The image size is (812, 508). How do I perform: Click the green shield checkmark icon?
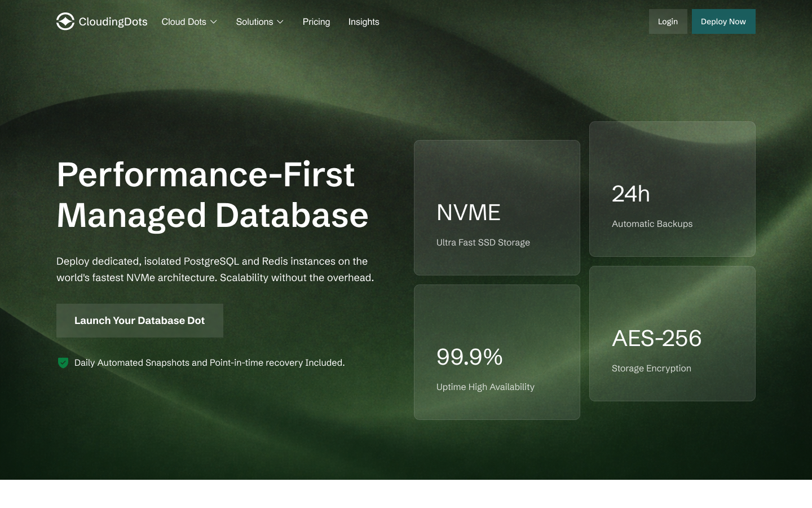tap(63, 362)
